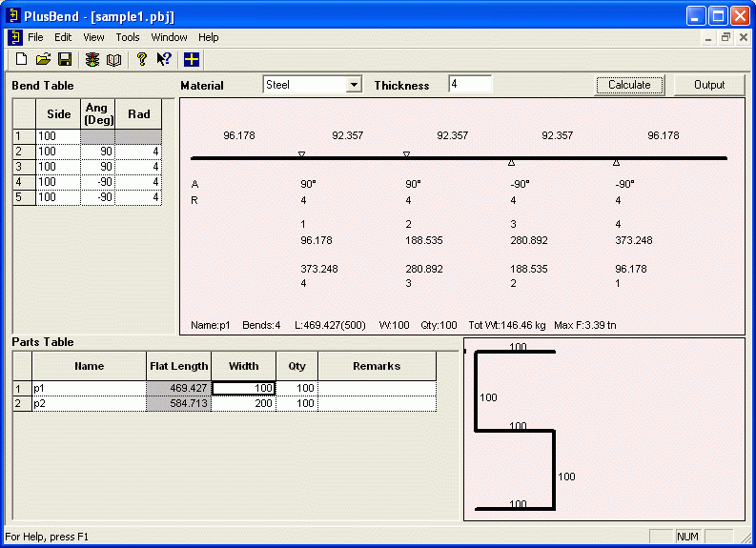Open the Tools menu
756x548 pixels.
tap(128, 37)
